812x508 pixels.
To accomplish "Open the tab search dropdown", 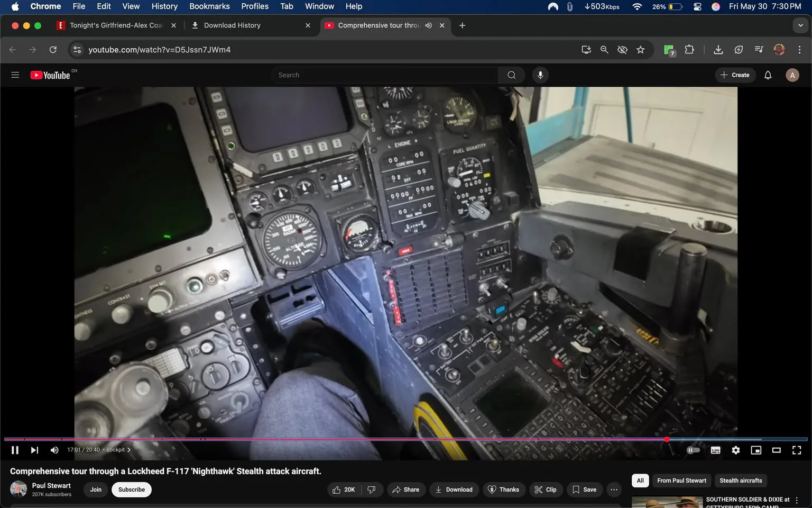I will (800, 25).
